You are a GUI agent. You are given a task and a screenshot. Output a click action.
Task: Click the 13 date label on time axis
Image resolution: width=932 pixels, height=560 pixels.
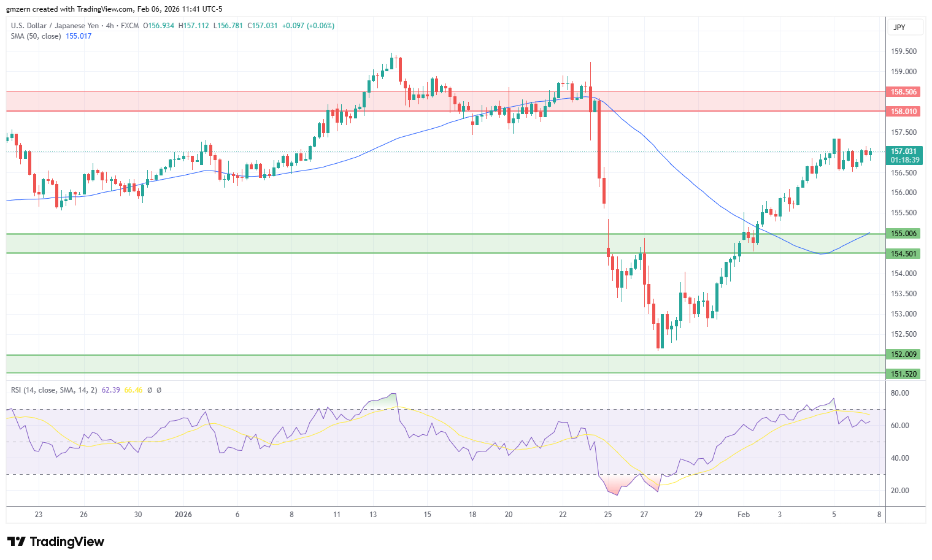[x=372, y=515]
